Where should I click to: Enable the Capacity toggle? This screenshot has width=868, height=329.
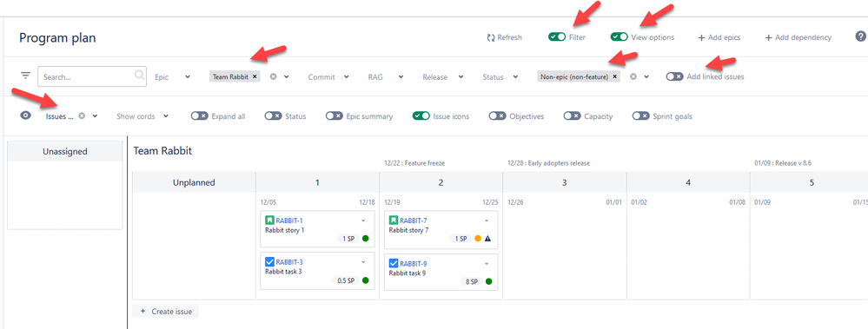[572, 116]
